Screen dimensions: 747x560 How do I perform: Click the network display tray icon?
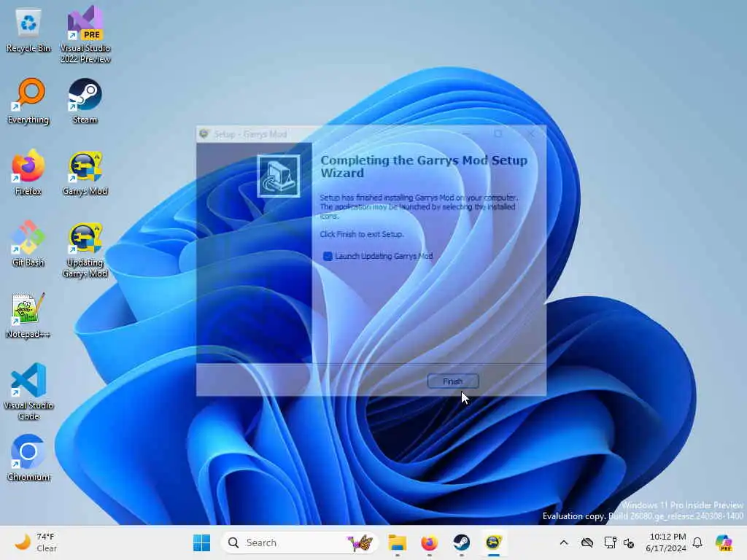tap(610, 542)
